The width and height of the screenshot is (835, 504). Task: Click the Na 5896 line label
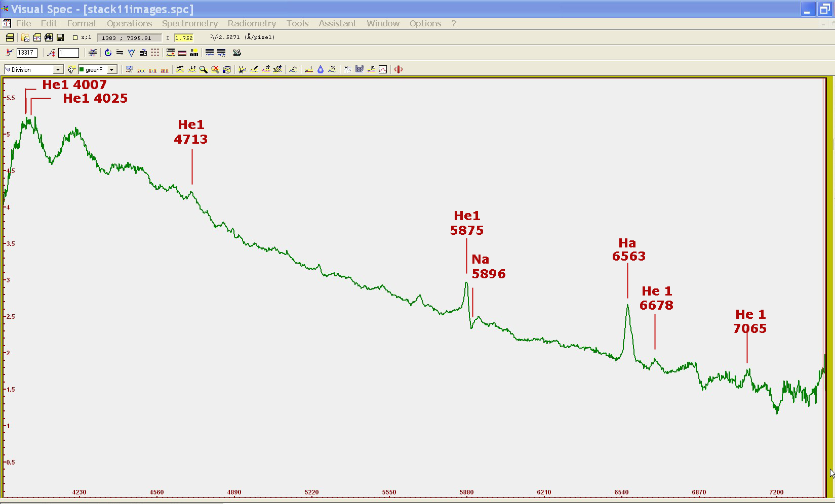pyautogui.click(x=489, y=267)
